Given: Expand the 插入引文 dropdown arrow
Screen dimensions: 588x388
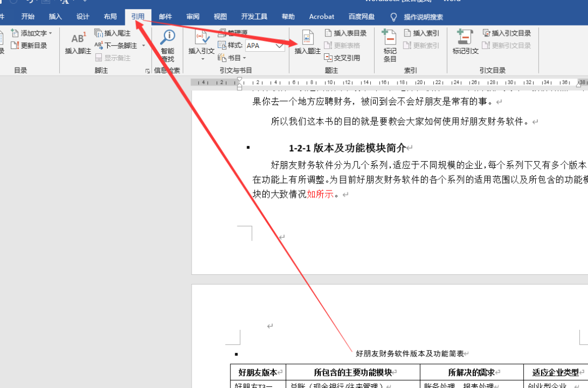Looking at the screenshot, I should (203, 59).
